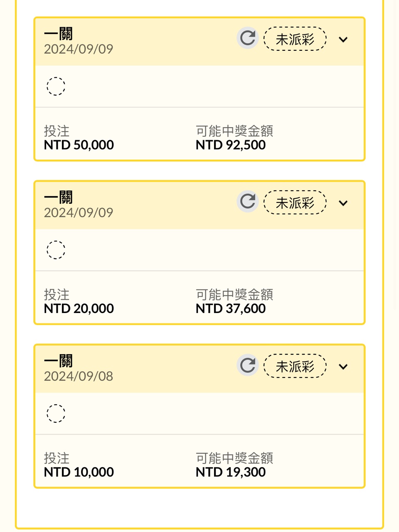Expand the NTD 20,000 bet details chevron

click(x=343, y=203)
